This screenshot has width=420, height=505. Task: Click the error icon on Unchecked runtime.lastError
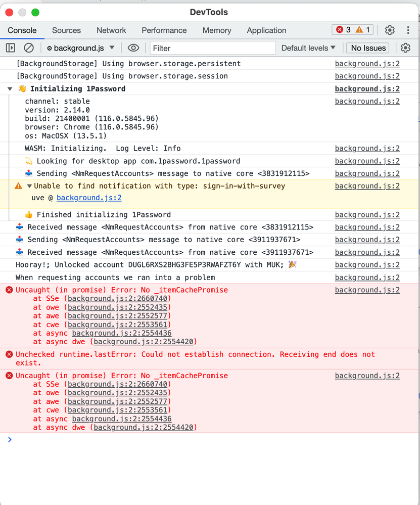(x=9, y=354)
